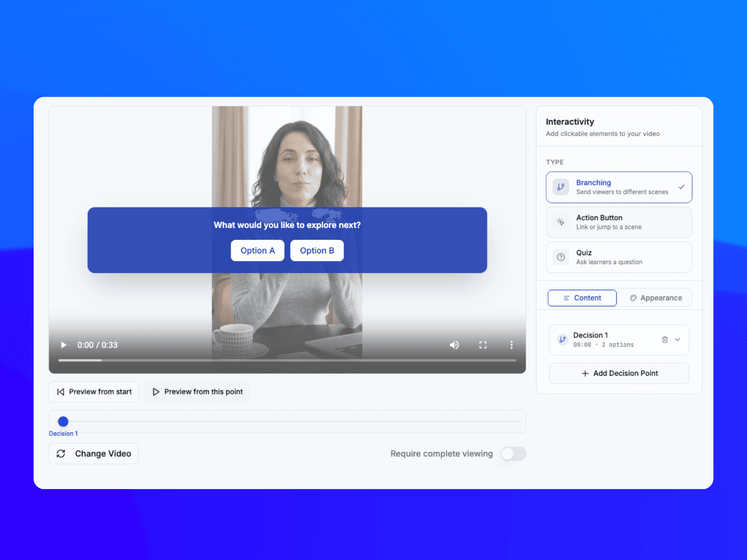Toggle Require complete viewing switch
This screenshot has width=747, height=560.
[x=513, y=454]
